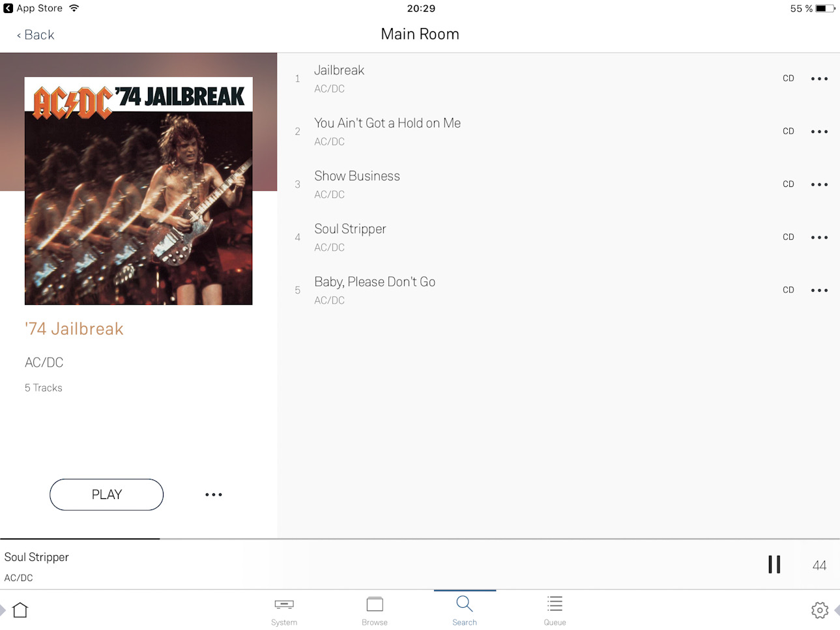Click the playback progress bar
This screenshot has width=840, height=630.
coord(420,539)
